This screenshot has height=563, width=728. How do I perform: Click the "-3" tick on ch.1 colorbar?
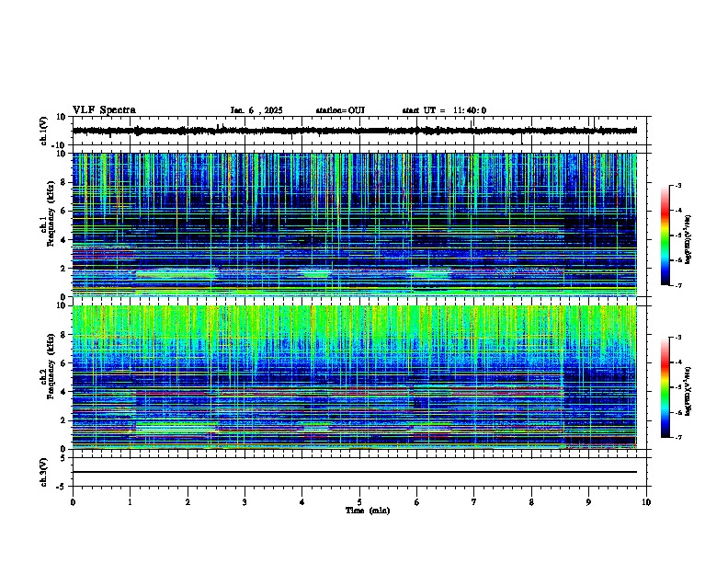pos(677,185)
